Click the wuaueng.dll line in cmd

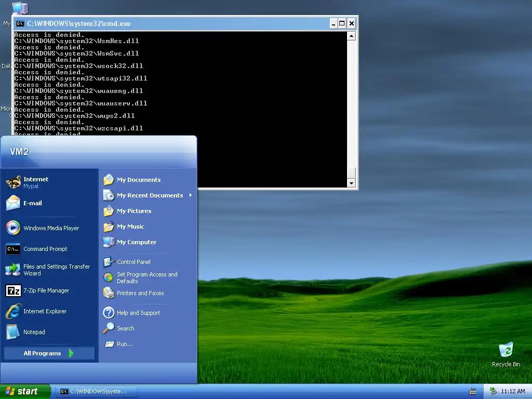(78, 91)
